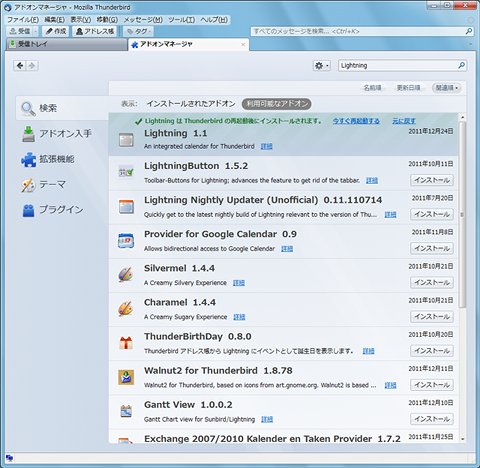Sort results by 更新日順 update date
The height and width of the screenshot is (468, 480).
pyautogui.click(x=408, y=88)
